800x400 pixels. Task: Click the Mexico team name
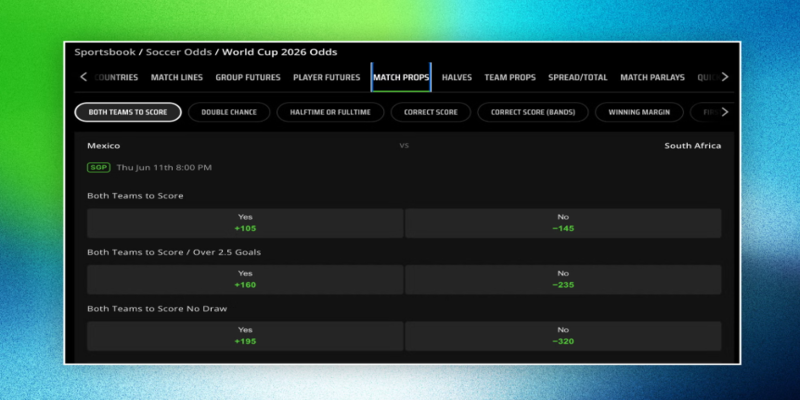(104, 146)
